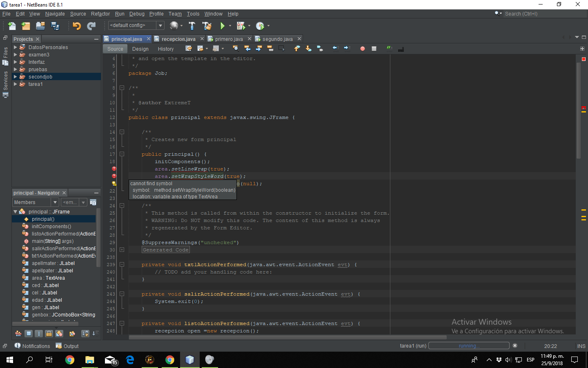Click the Last Edit icon in editor toolbar
Image resolution: width=588 pixels, height=368 pixels.
[189, 48]
